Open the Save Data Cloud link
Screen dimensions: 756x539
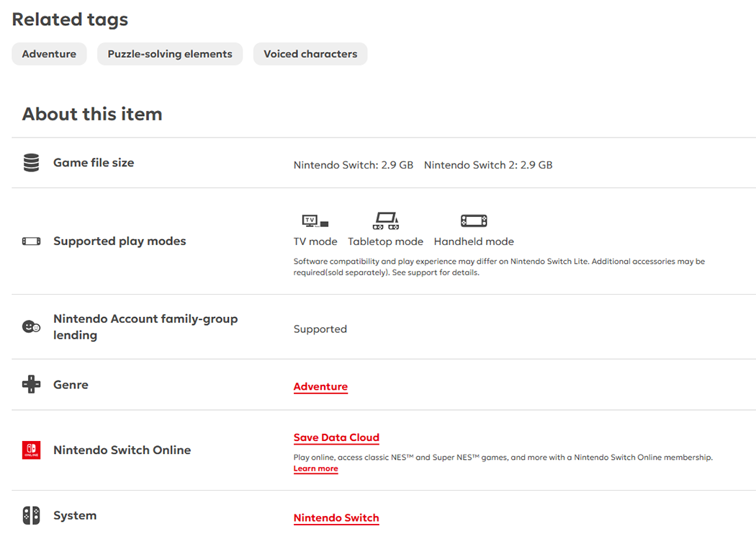pos(336,437)
